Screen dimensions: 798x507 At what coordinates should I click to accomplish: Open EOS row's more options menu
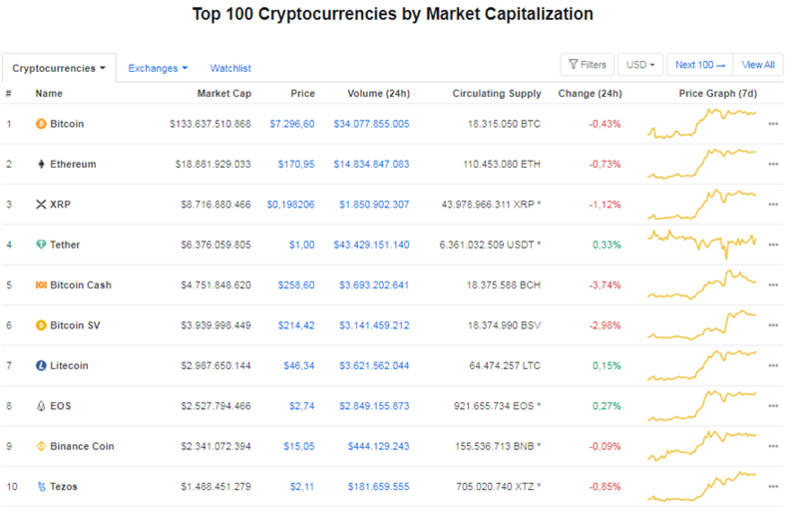click(773, 406)
